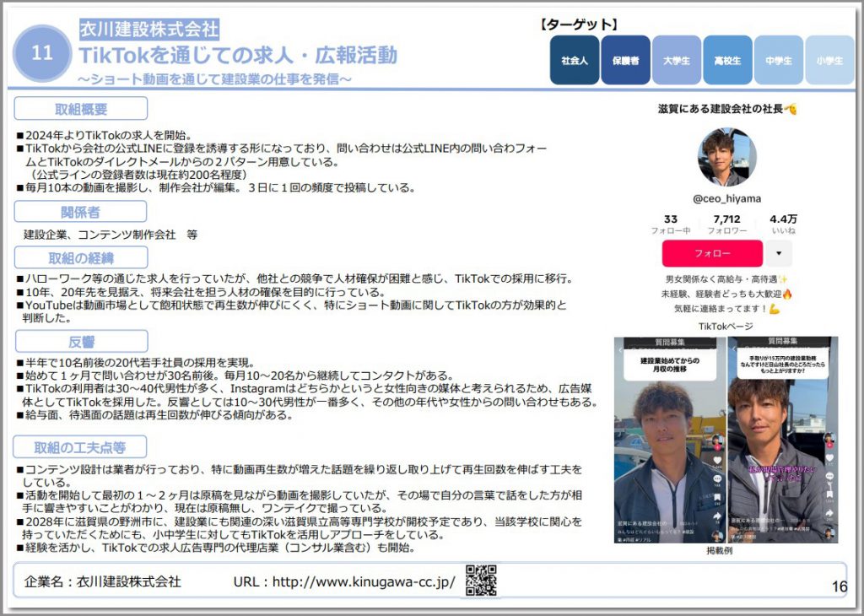This screenshot has width=864, height=616.
Task: Click the subtitle ショート動画を通じて建設業の仕事を発信
Action: coord(215,78)
